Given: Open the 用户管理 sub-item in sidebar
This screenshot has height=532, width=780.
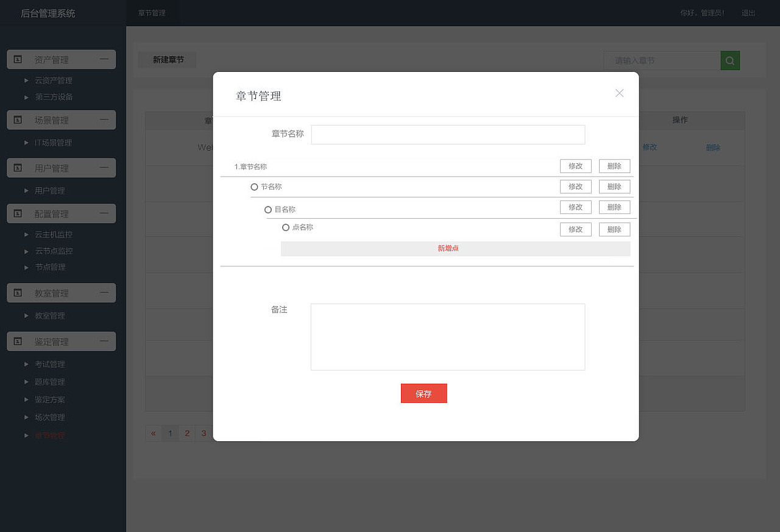Looking at the screenshot, I should [50, 191].
